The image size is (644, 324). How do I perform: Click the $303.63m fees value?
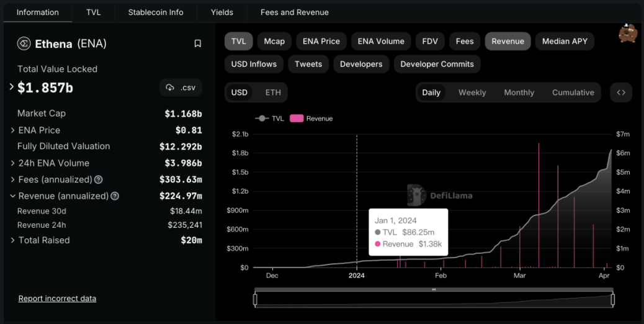(x=181, y=179)
